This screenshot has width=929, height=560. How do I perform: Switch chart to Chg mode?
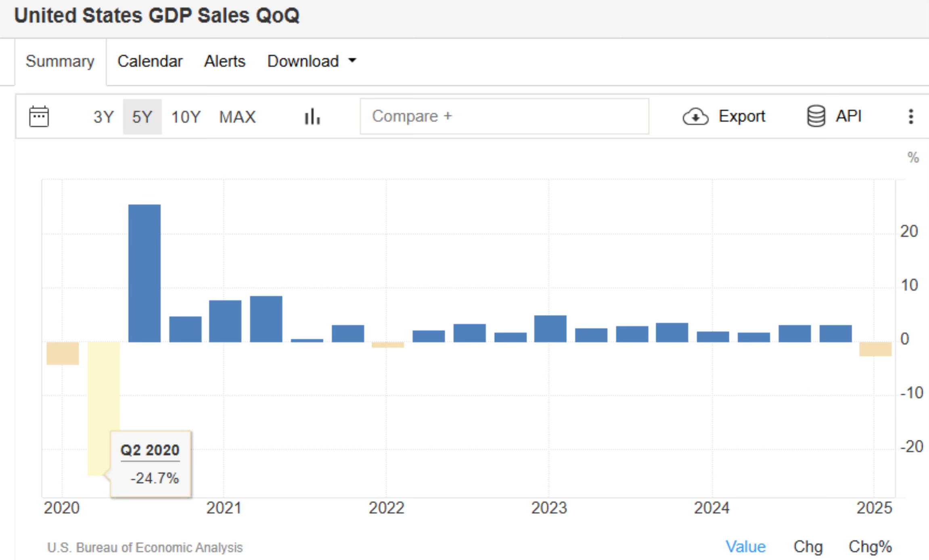[x=808, y=547]
